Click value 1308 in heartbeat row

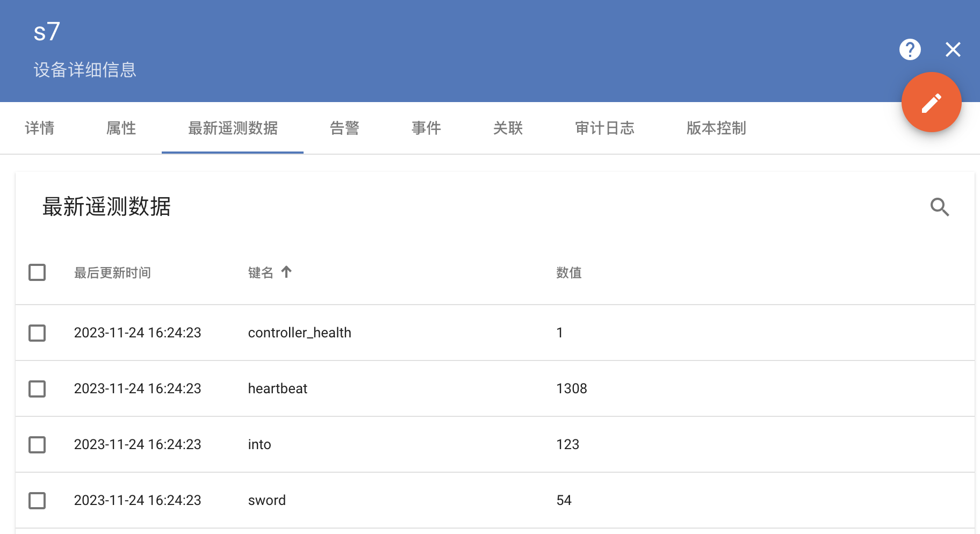[x=572, y=388]
